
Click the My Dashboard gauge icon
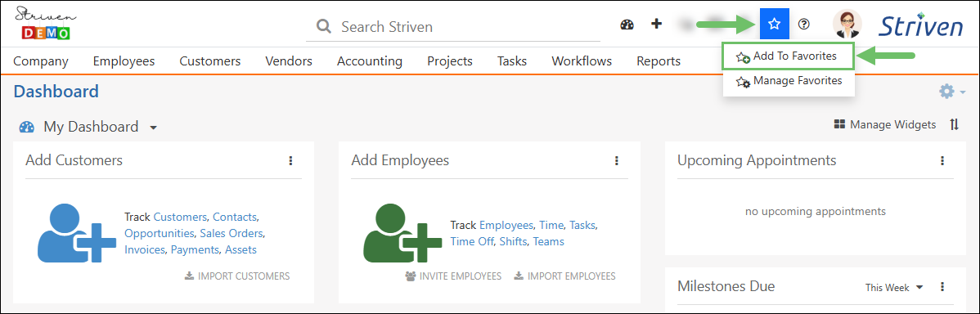coord(27,128)
